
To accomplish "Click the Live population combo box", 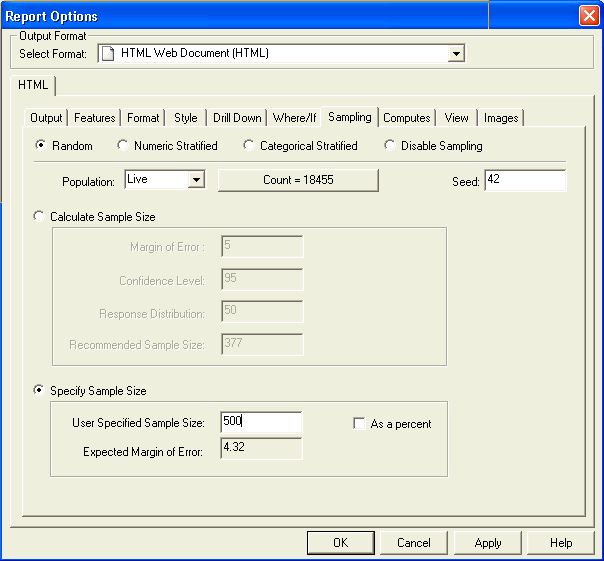I will [165, 180].
